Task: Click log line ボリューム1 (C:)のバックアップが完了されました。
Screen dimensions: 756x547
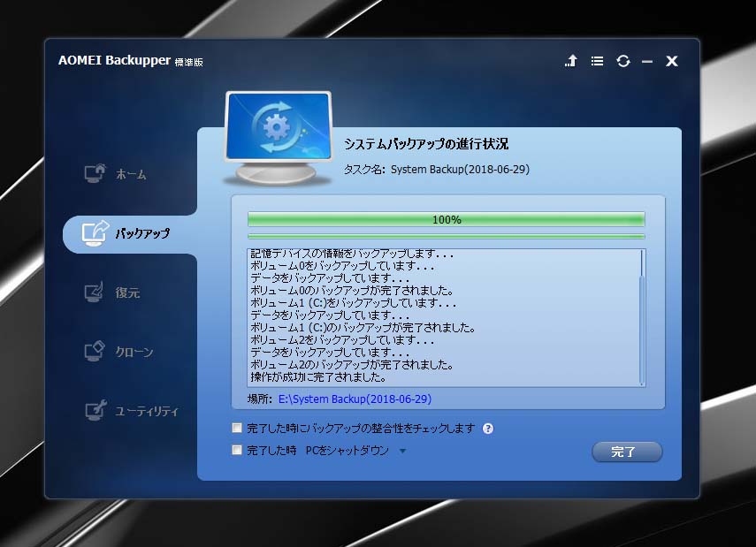Action: coord(363,328)
